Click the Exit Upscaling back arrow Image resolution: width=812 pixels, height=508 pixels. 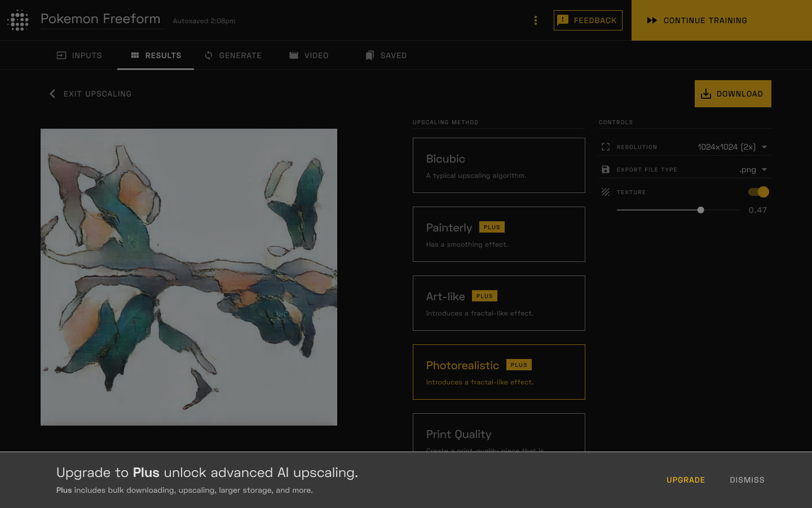52,94
